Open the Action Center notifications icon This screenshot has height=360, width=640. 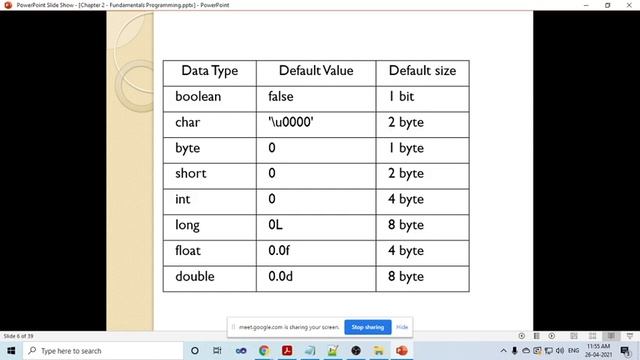[625, 351]
